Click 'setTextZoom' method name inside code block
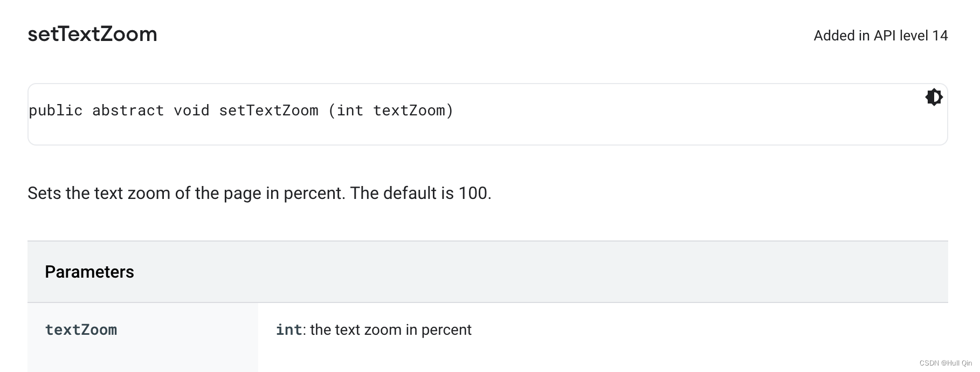Image resolution: width=980 pixels, height=372 pixels. click(x=268, y=111)
